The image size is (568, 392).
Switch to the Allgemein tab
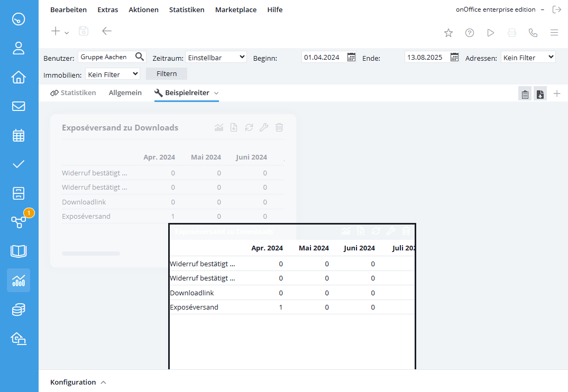(x=125, y=92)
